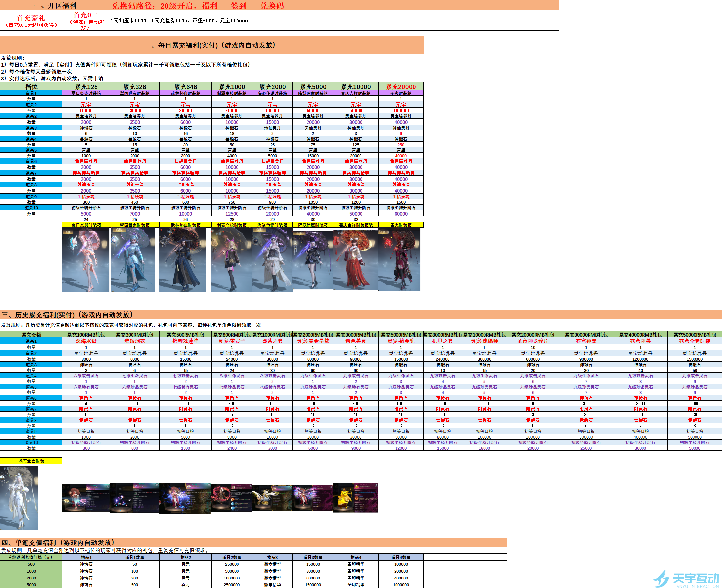Screen dimensions: 722x588
Task: Click the 三、历史累充福利 section header
Action: point(68,315)
